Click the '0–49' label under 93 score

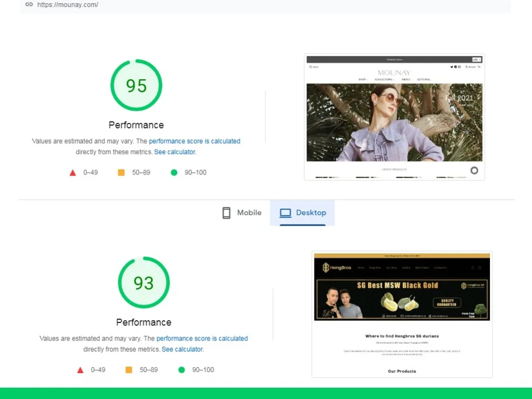(x=98, y=370)
